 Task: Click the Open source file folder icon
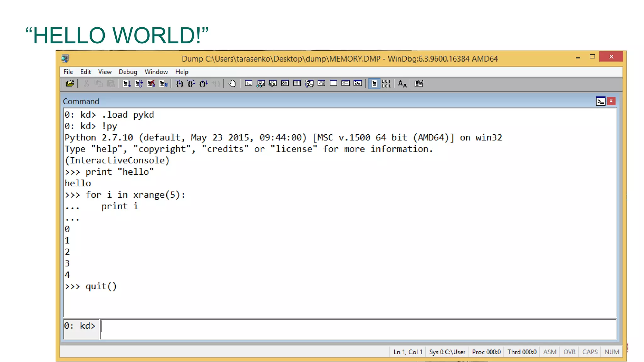(x=70, y=84)
